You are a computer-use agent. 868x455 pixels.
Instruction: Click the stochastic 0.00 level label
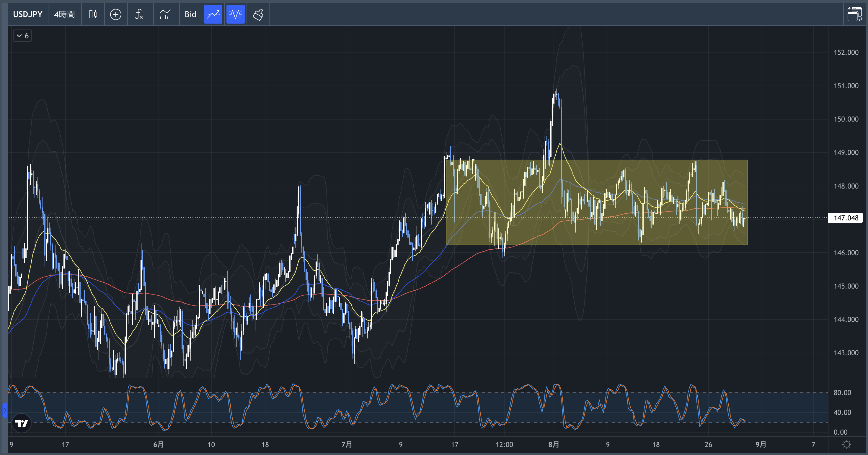[x=840, y=432]
